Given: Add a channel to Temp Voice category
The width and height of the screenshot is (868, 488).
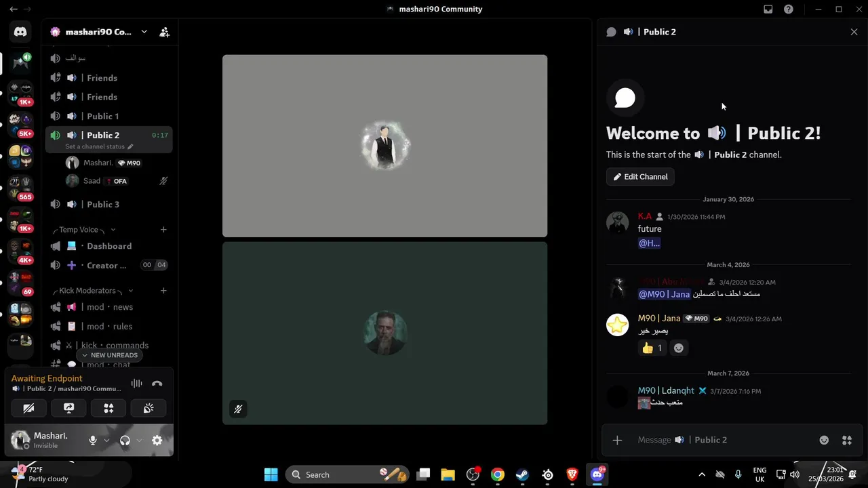Looking at the screenshot, I should 163,230.
